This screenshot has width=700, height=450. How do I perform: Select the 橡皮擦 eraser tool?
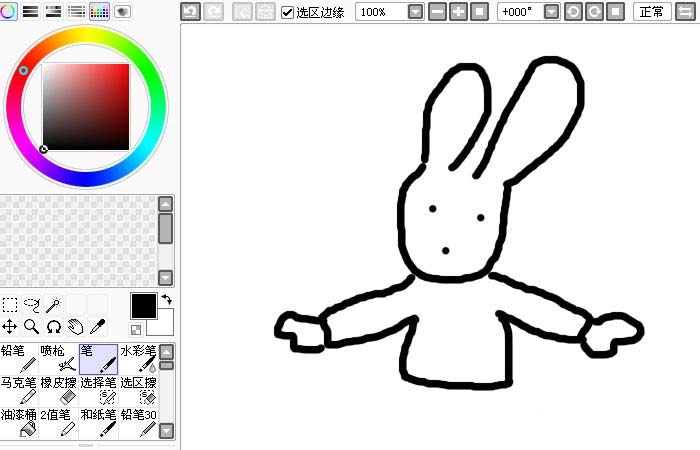point(59,390)
